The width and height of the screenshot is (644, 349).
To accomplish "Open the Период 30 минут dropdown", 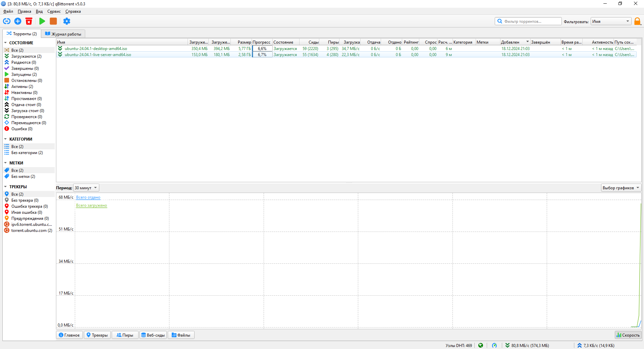I will point(86,188).
